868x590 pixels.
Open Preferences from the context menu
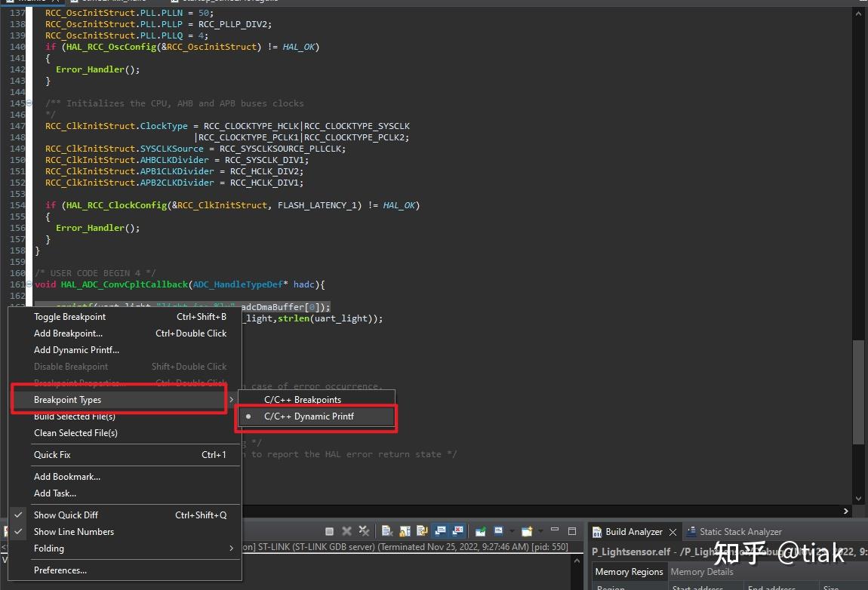(60, 570)
